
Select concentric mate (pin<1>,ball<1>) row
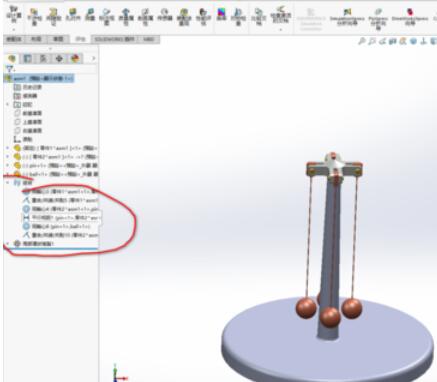56,226
